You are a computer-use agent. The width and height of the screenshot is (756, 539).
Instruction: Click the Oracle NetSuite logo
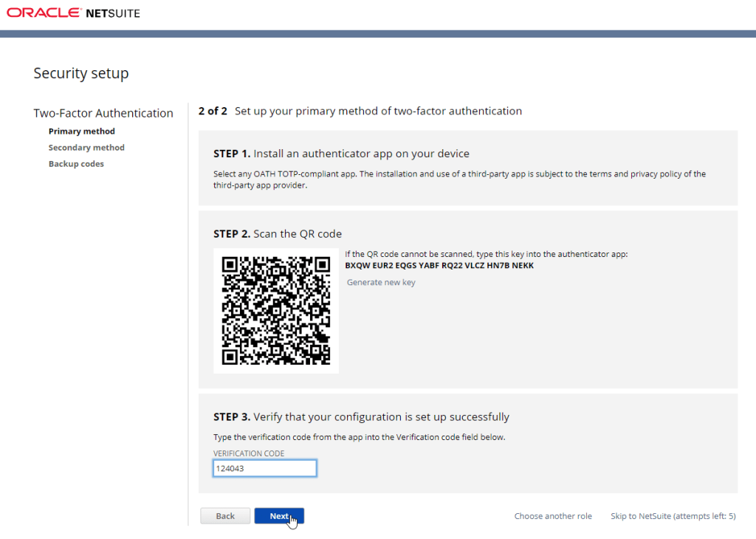click(73, 13)
